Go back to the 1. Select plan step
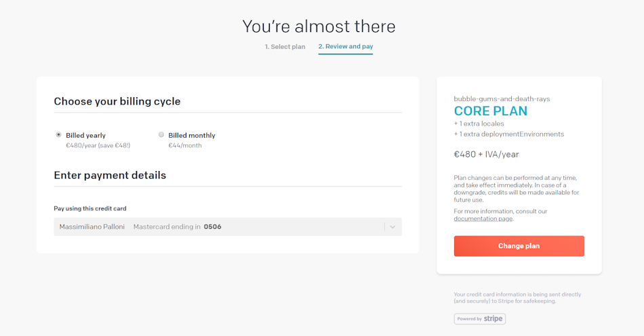This screenshot has width=644, height=336. 285,47
